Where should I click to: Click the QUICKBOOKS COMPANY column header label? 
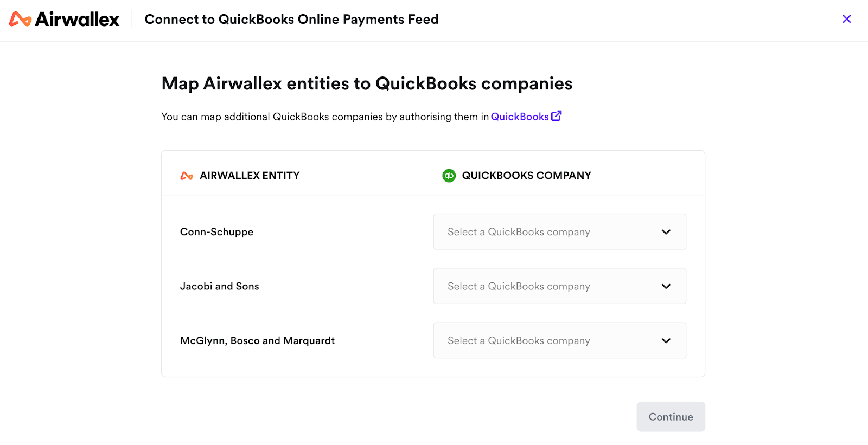[526, 176]
